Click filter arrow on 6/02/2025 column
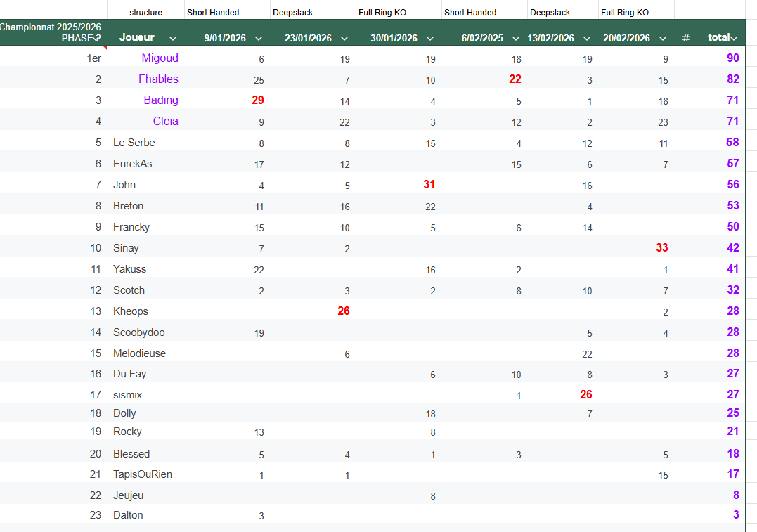The image size is (757, 532). [516, 39]
